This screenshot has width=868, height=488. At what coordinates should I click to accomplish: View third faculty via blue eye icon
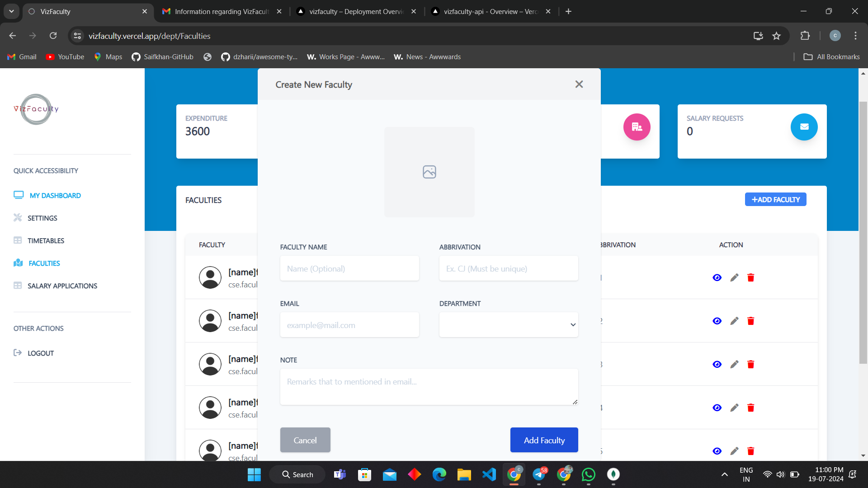717,364
